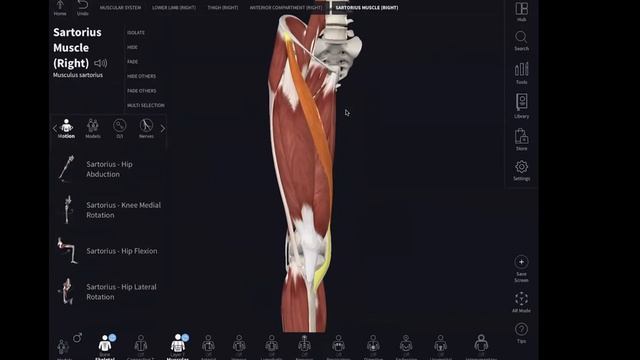The height and width of the screenshot is (360, 640).
Task: Select the Nerves tab
Action: coord(146,129)
